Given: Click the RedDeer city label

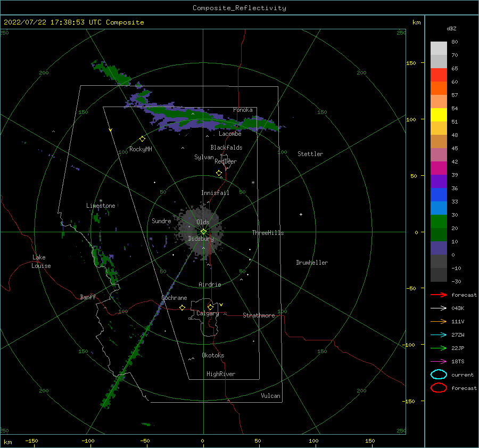Looking at the screenshot, I should point(226,161).
